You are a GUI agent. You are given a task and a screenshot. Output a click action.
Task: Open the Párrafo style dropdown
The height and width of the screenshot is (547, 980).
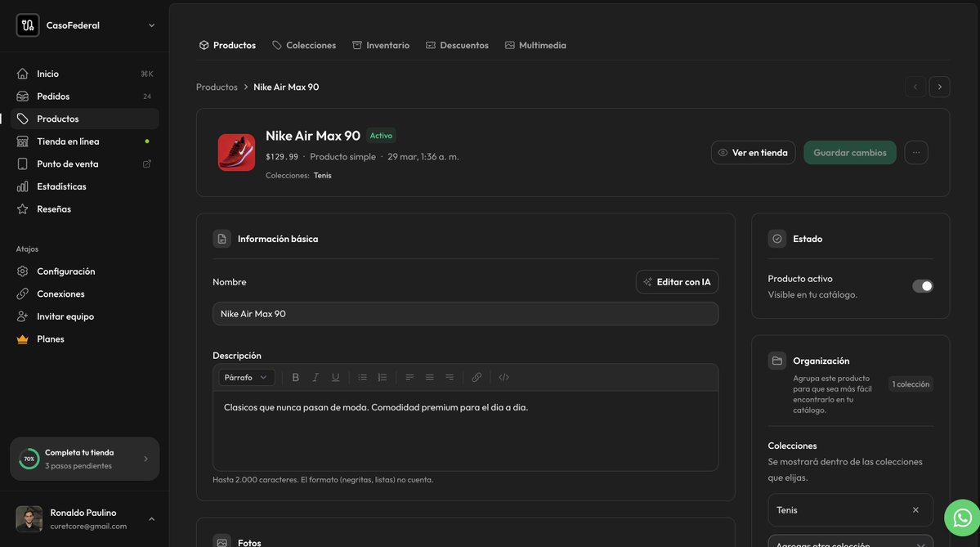[x=246, y=378]
